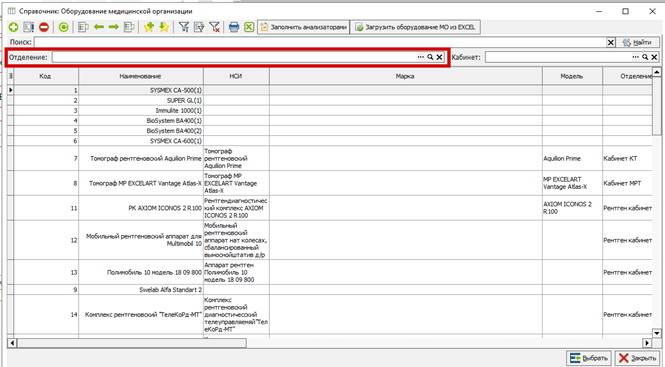Screen dimensions: 665x367
Task: Clear the Кабинет field with X
Action: (x=654, y=57)
